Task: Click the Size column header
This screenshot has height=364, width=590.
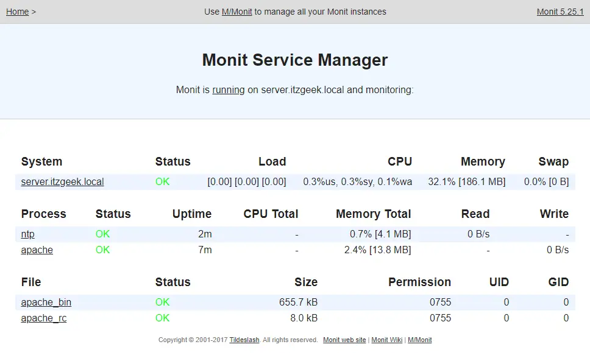Action: point(306,282)
